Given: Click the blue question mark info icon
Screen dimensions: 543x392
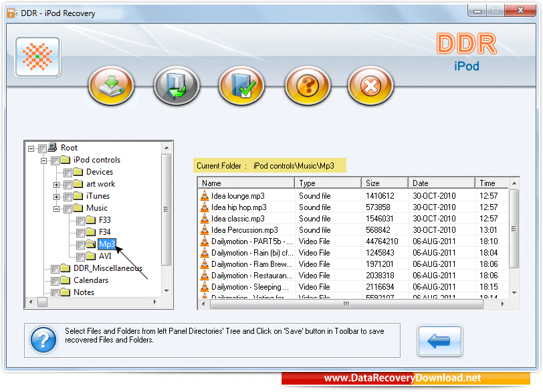Looking at the screenshot, I should [x=43, y=340].
